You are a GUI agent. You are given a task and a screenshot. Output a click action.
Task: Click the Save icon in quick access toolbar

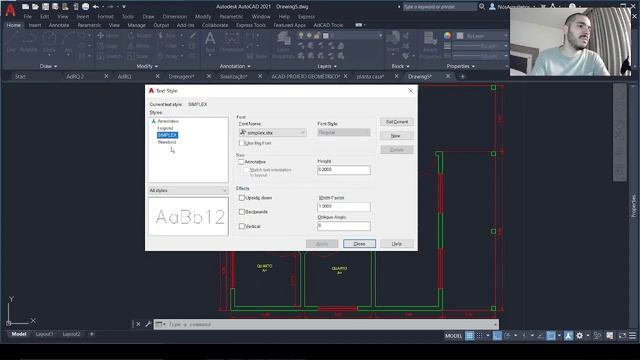click(45, 7)
